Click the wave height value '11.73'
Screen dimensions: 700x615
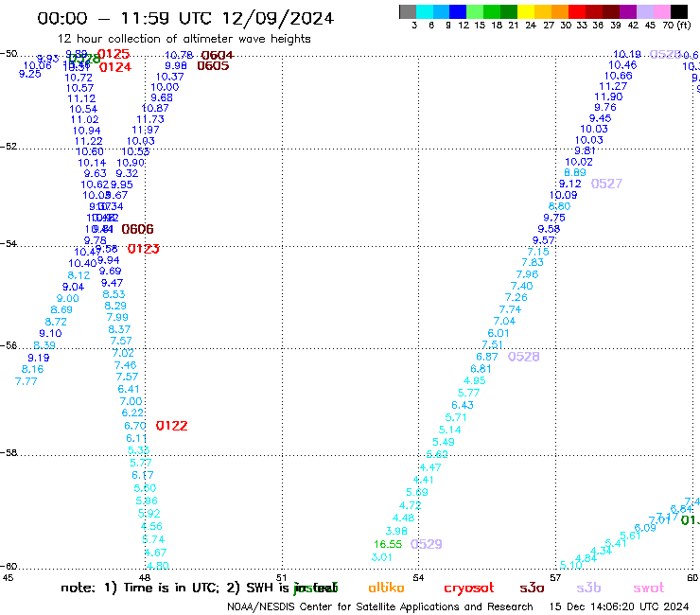tap(150, 119)
